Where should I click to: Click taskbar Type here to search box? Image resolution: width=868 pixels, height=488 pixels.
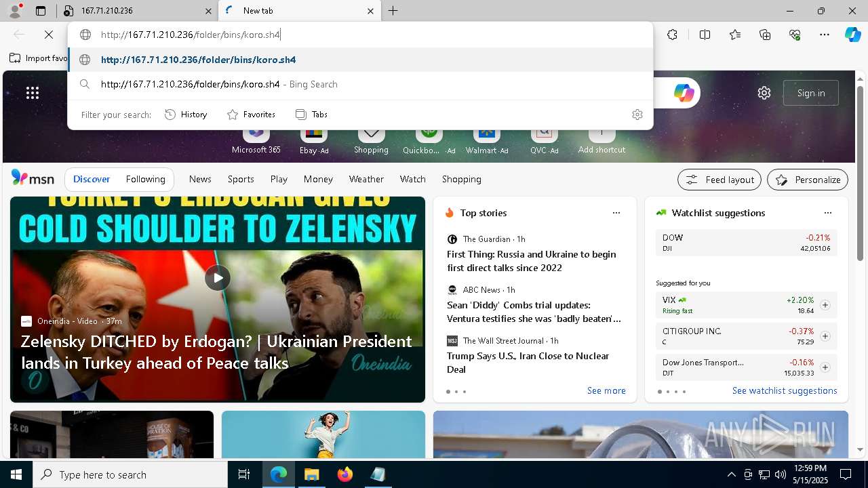click(130, 474)
